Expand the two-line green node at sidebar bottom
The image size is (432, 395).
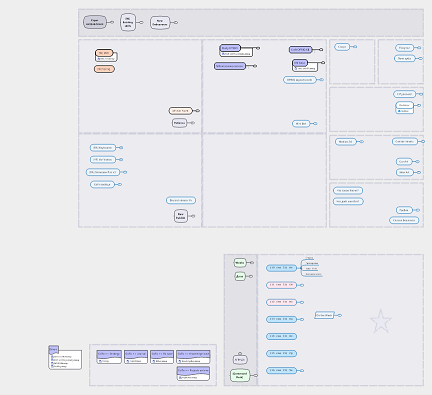coord(256,375)
